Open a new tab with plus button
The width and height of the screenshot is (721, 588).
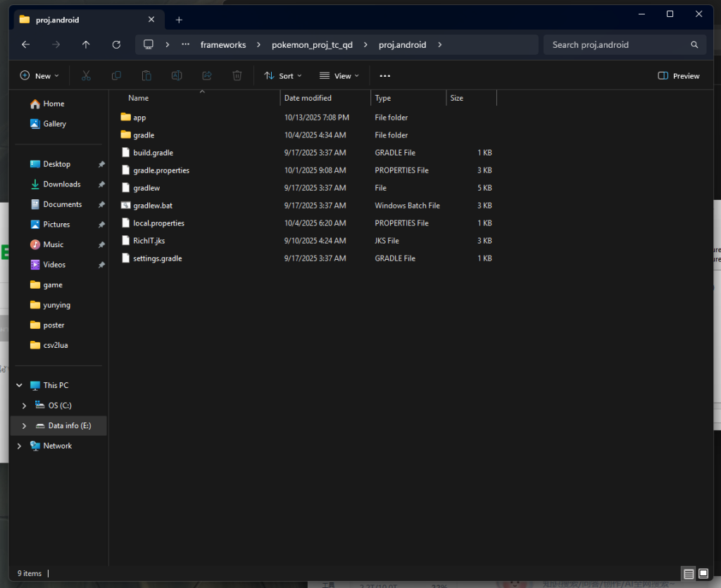pyautogui.click(x=179, y=20)
